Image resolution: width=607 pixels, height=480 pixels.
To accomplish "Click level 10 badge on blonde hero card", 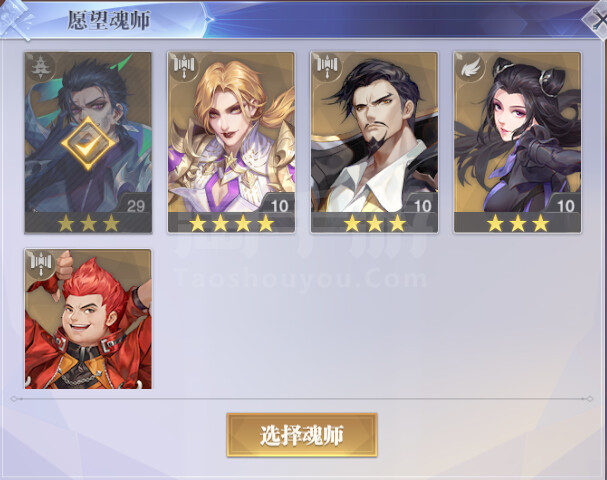I will coord(279,206).
